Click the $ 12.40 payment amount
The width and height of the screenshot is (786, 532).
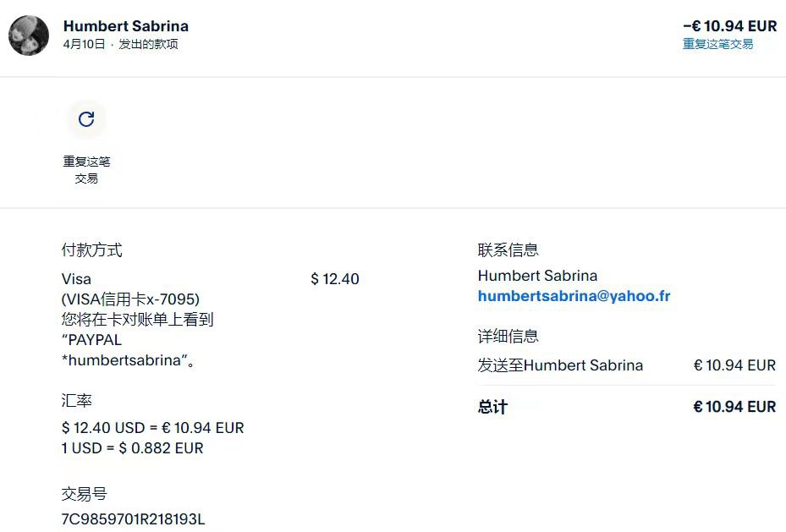pyautogui.click(x=335, y=279)
